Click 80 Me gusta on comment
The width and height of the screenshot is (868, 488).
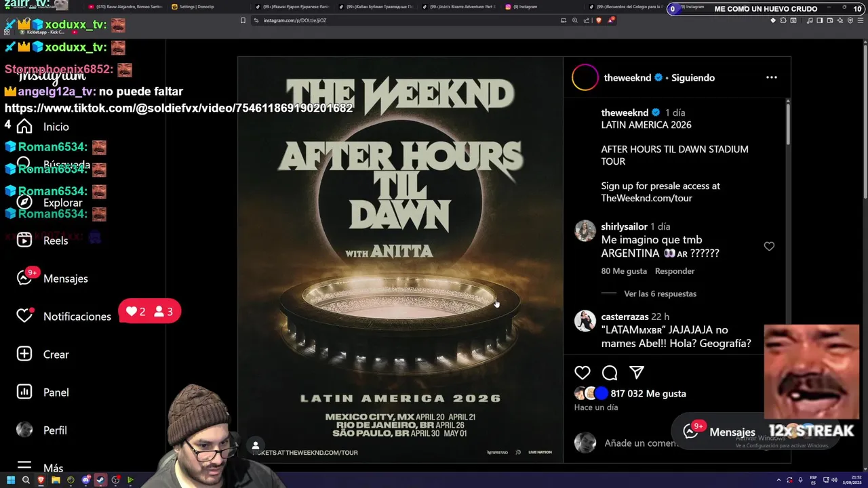point(624,271)
